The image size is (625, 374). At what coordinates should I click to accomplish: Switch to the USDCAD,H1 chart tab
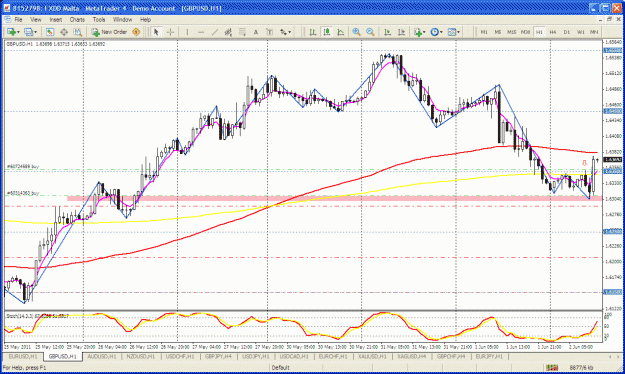[294, 356]
